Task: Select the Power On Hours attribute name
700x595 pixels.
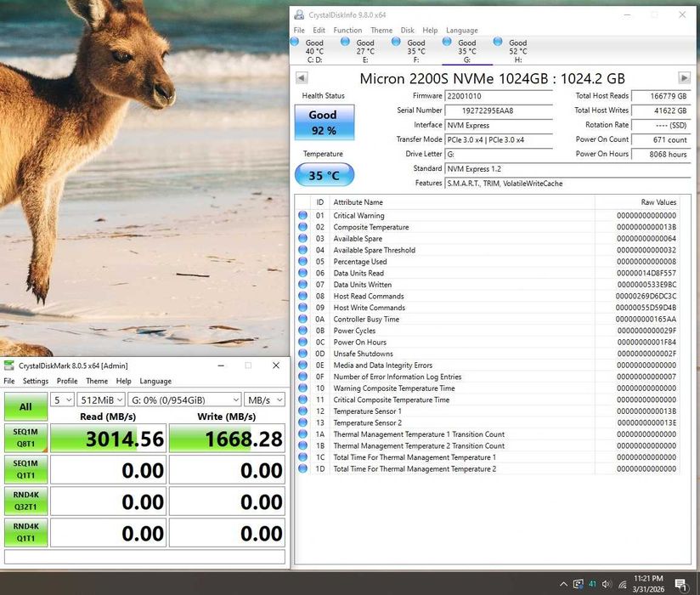Action: coord(360,343)
